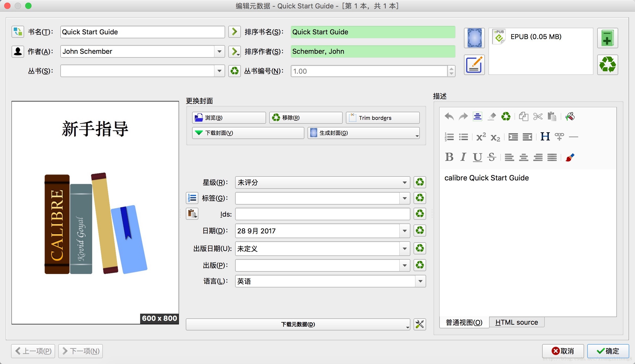Center align description text
The height and width of the screenshot is (364, 635).
coord(523,157)
